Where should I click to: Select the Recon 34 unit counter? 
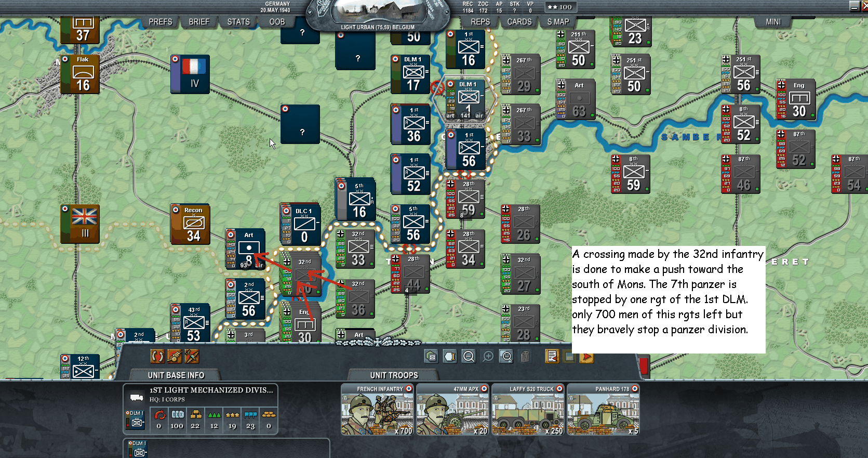pos(190,224)
